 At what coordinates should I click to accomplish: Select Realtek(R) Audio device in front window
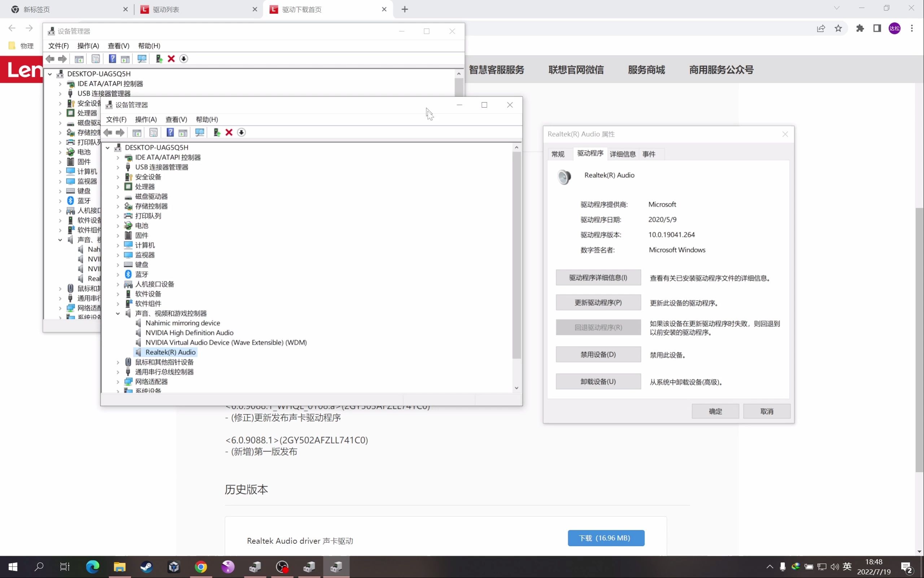(170, 353)
